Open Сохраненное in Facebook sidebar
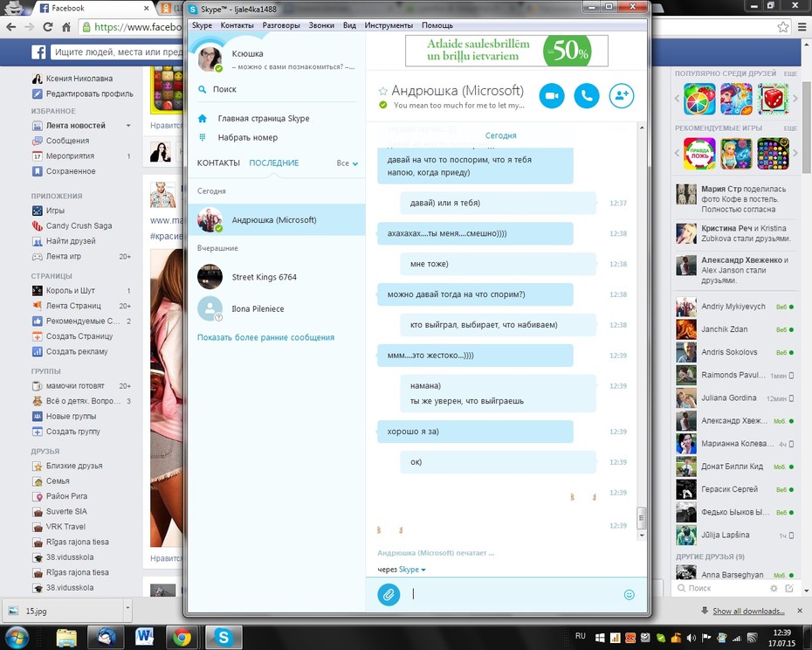Viewport: 812px width, 650px height. coord(71,171)
